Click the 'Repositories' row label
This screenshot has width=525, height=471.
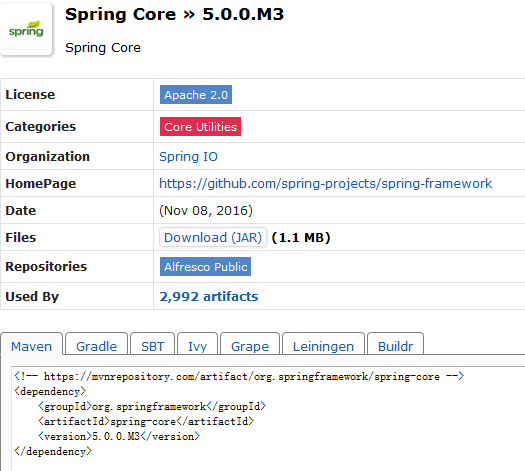tap(46, 266)
